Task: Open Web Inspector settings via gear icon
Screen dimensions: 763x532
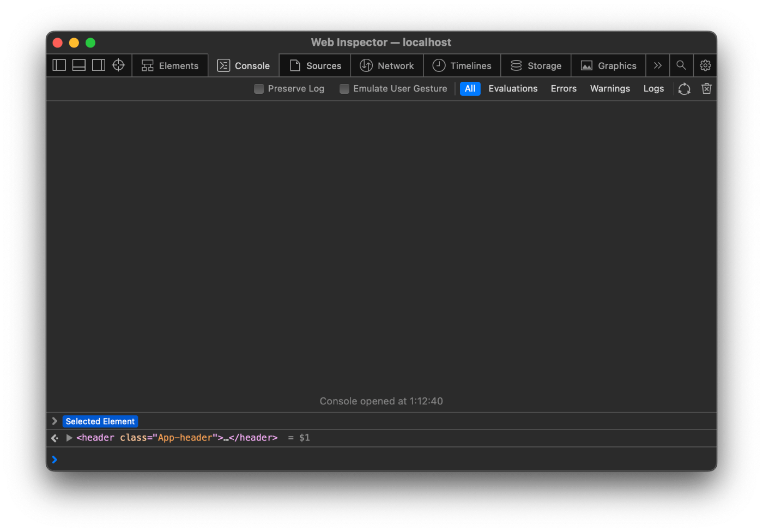Action: point(705,65)
